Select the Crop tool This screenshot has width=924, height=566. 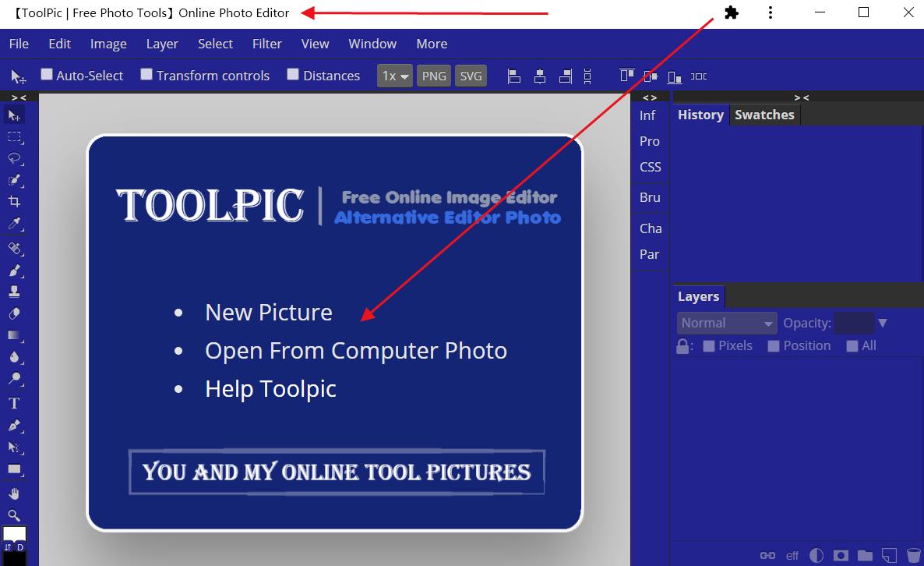(x=14, y=202)
